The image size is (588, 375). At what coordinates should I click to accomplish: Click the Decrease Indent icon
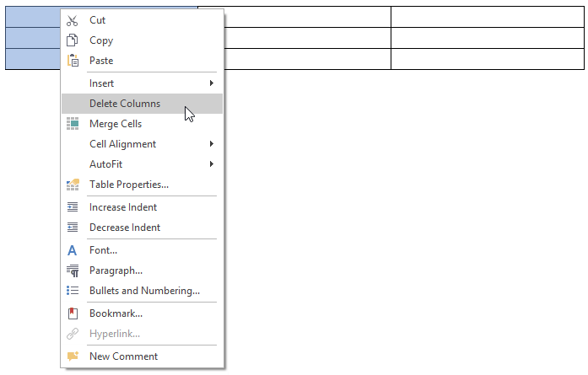point(73,228)
